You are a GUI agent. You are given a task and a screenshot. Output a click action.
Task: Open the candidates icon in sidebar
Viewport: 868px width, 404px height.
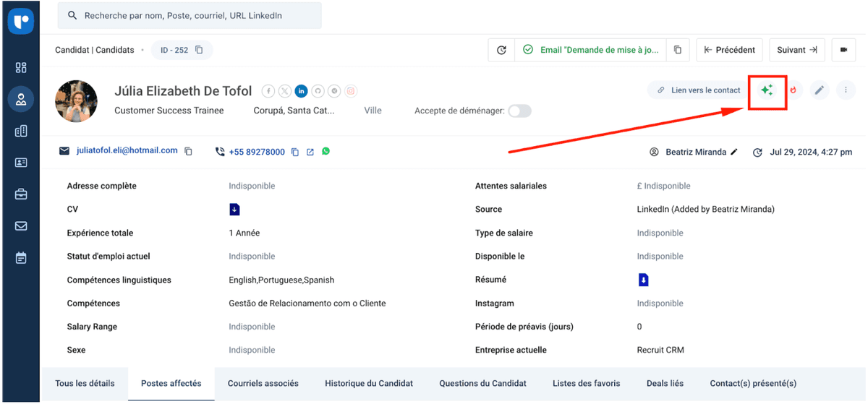click(21, 99)
